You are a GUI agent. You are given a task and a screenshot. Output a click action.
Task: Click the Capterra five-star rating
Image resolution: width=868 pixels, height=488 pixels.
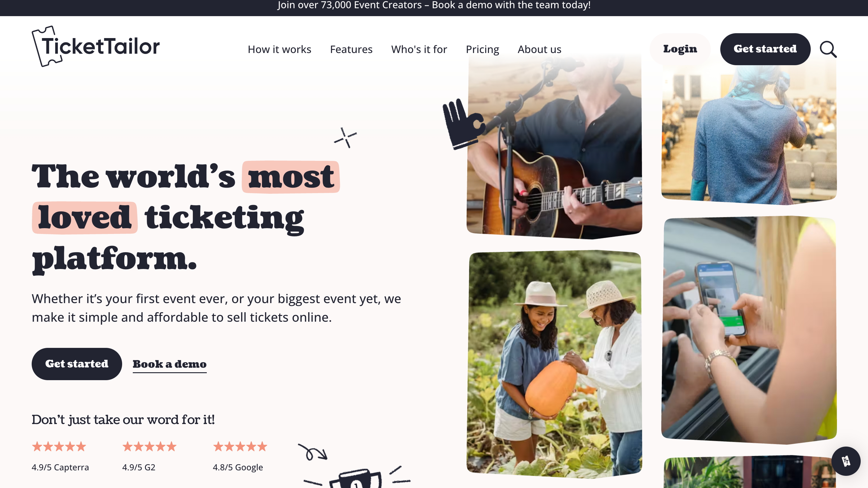59,447
